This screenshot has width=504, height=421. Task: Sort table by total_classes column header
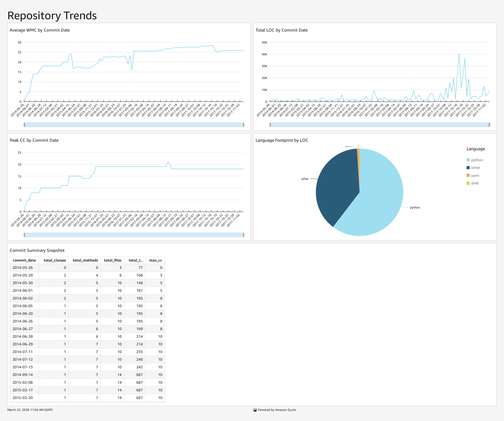(54, 260)
